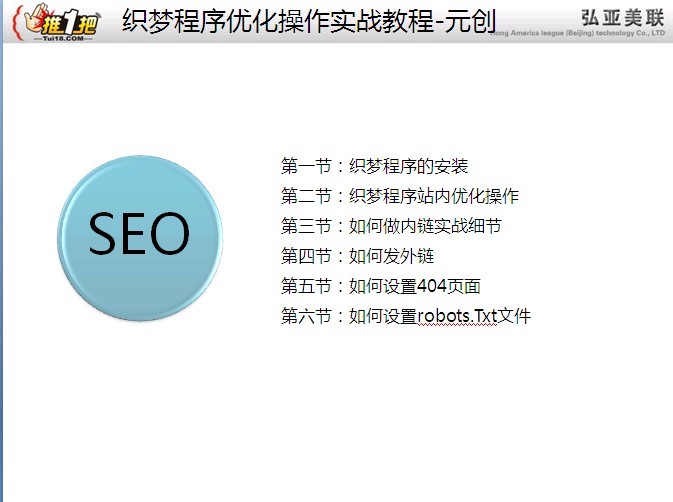Viewport: 673px width, 502px height.
Task: Select the line 如何做内链实战细节
Action: [425, 226]
